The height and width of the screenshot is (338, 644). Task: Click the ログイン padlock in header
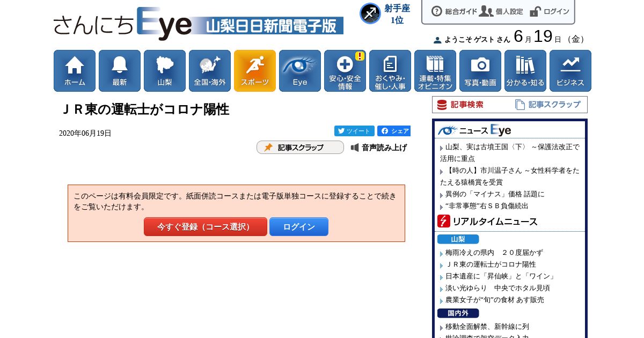point(550,11)
